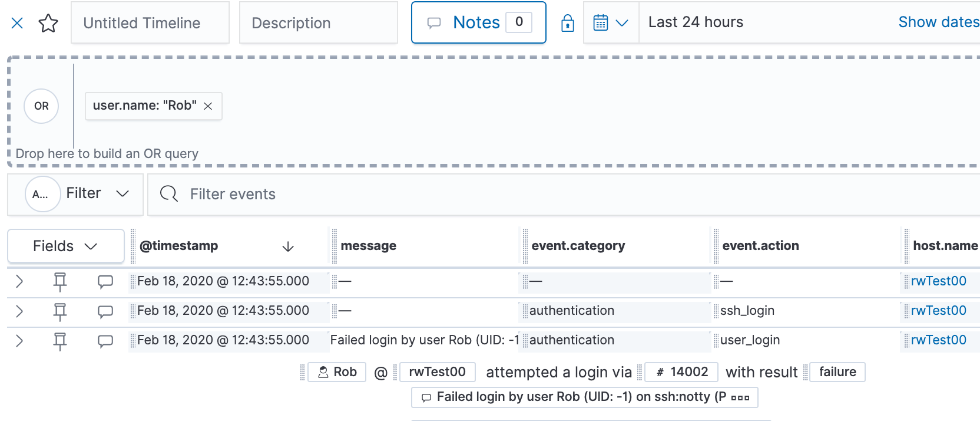This screenshot has height=421, width=980.
Task: Pin the ssh_login event
Action: pos(60,311)
